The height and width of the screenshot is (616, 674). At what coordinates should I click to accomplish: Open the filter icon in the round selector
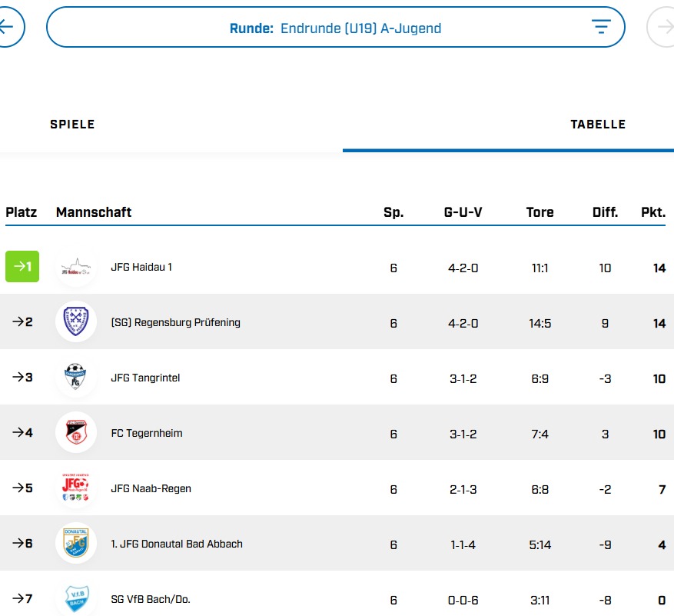pyautogui.click(x=601, y=26)
